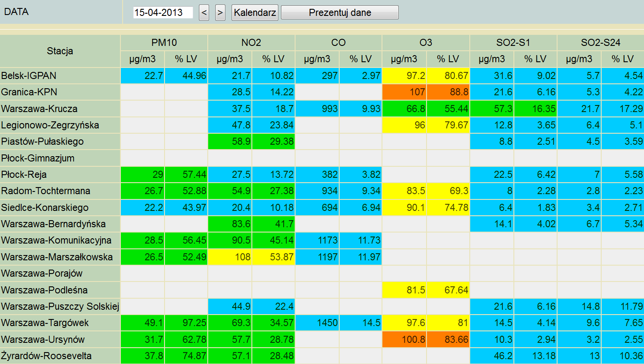Select the Warszawa-Ursynów station label
This screenshot has height=364, width=644.
[x=60, y=339]
